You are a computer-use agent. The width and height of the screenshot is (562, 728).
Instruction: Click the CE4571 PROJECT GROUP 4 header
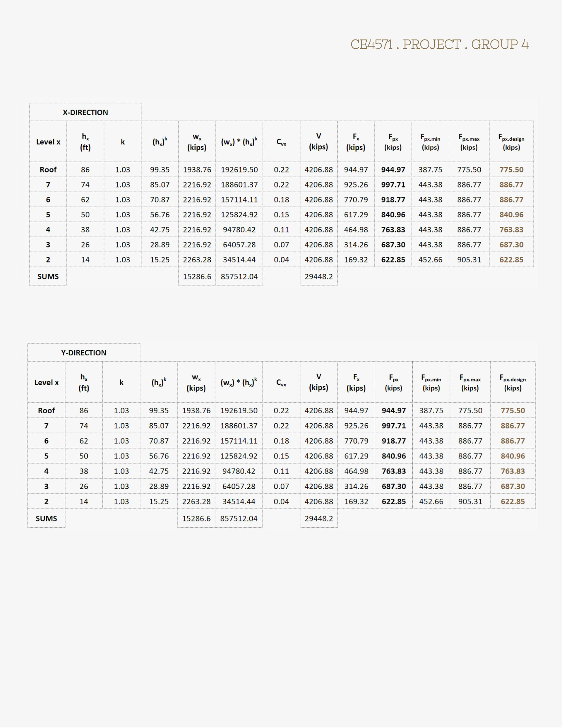tap(439, 44)
